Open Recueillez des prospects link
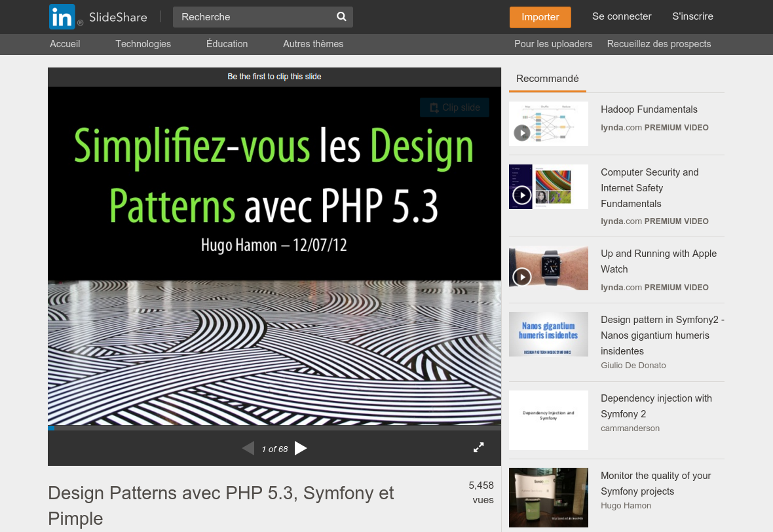 658,44
